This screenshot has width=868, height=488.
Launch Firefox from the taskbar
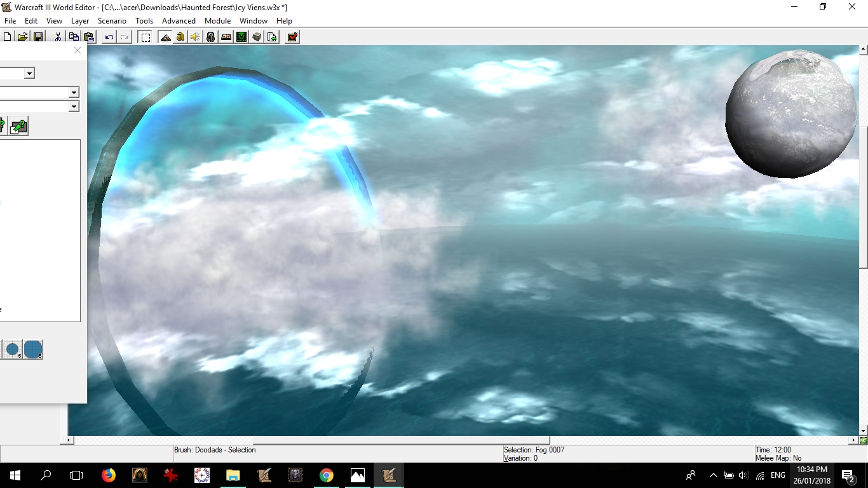coord(109,475)
